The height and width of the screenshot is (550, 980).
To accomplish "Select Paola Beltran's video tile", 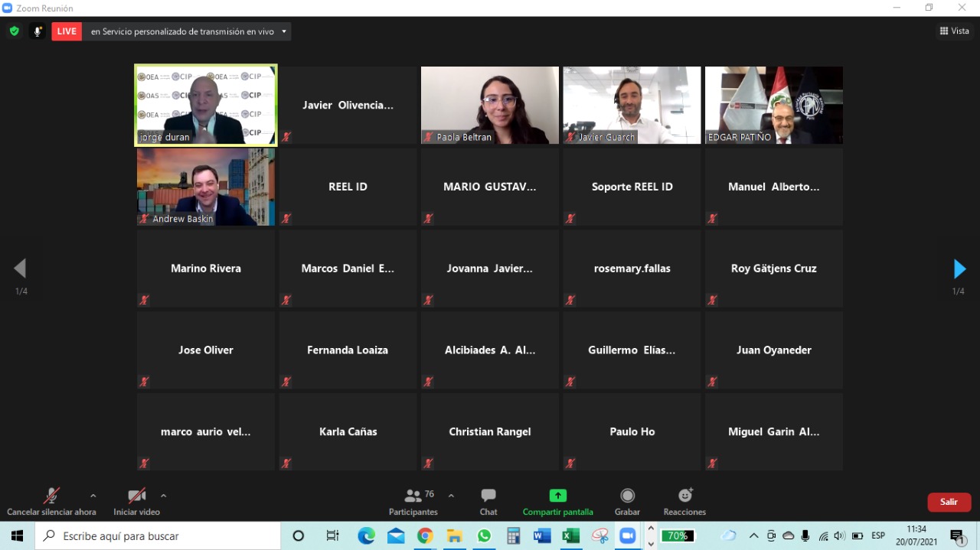I will point(490,105).
